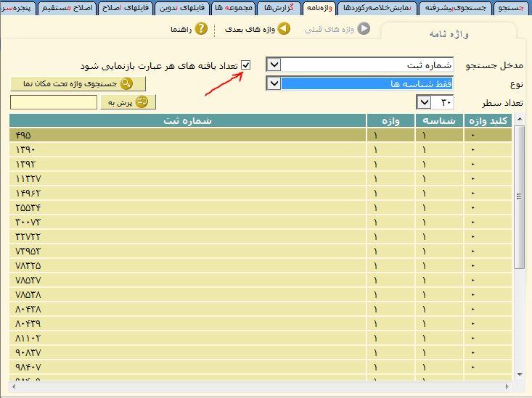Click the icon on the jump-to button
This screenshot has height=398, width=532.
click(x=141, y=102)
